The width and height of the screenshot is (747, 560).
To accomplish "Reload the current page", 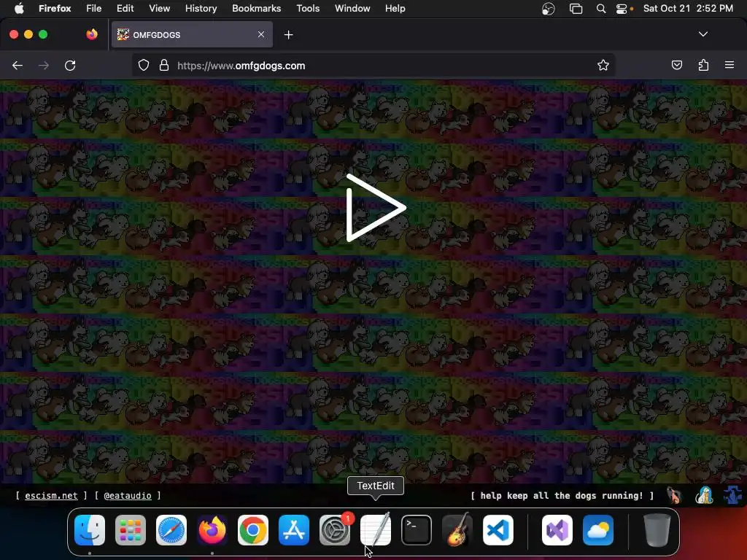I will click(x=70, y=66).
